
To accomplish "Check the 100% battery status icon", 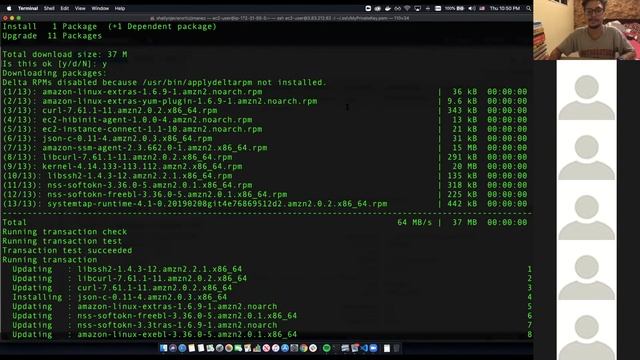I will tap(454, 8).
